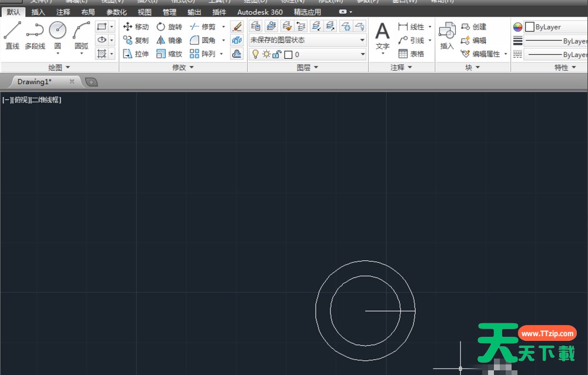Activate the Trim (修剪) tool
Viewport: 588px width, 375px height.
(x=202, y=26)
